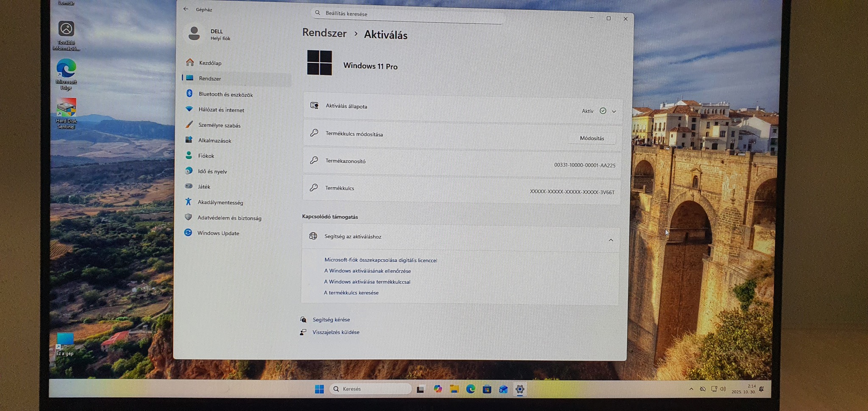Click the Segítség kérése link

click(331, 320)
